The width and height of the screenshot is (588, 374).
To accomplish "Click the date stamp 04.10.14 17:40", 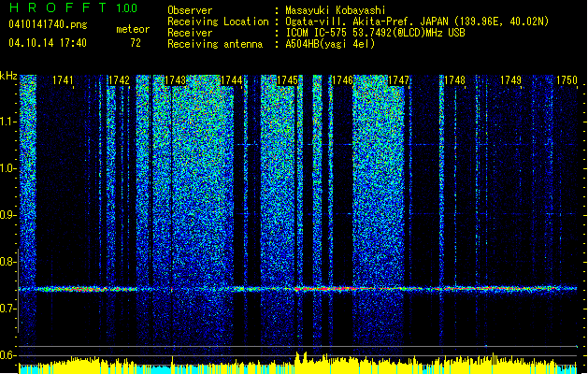I will (x=48, y=43).
